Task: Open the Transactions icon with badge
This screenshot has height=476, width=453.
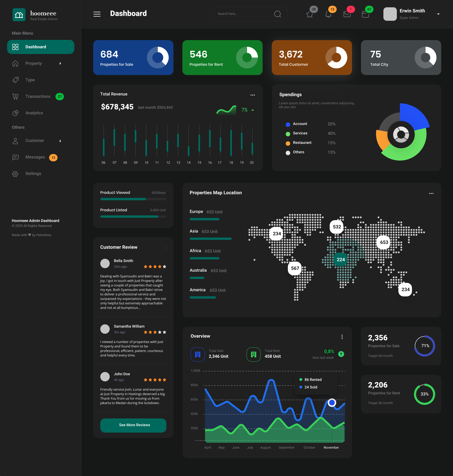Action: pyautogui.click(x=14, y=96)
